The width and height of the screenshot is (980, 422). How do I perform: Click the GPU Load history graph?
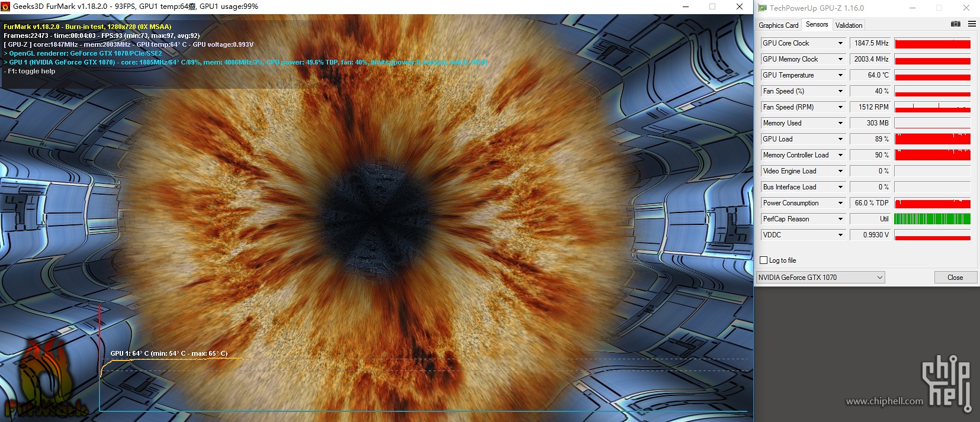tap(933, 139)
